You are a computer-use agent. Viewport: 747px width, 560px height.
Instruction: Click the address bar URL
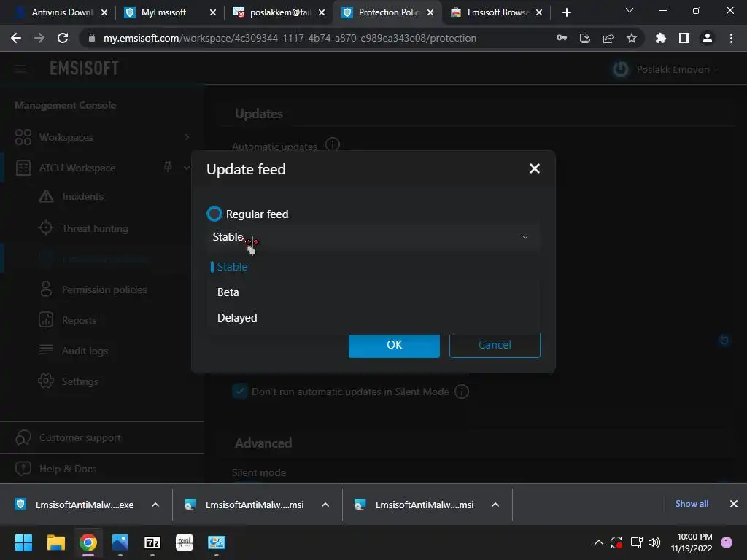pyautogui.click(x=290, y=38)
